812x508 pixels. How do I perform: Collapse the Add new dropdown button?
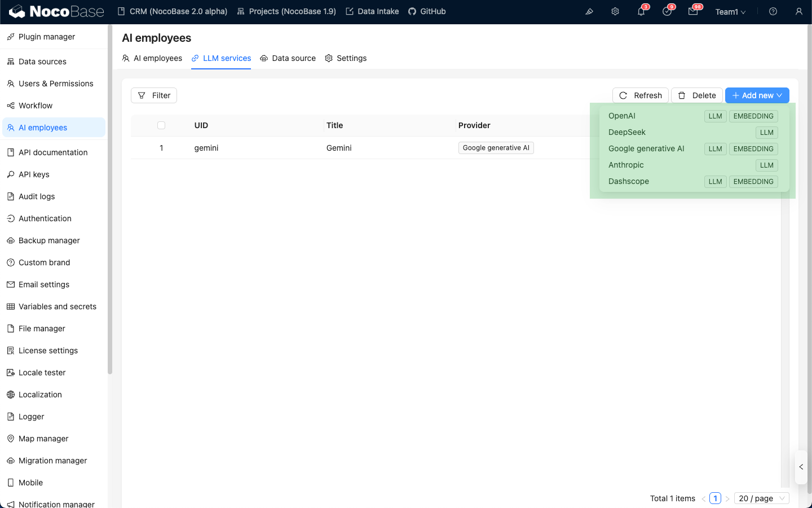(x=757, y=95)
